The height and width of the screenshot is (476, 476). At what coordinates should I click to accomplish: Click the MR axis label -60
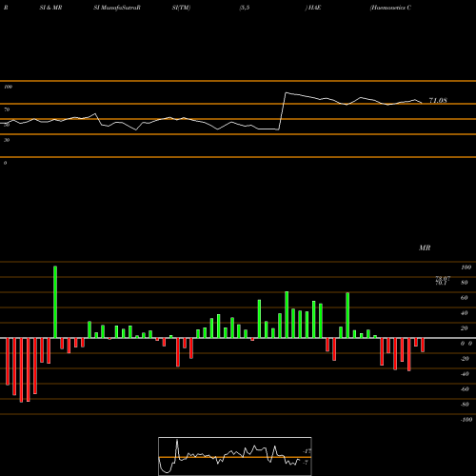tap(465, 389)
